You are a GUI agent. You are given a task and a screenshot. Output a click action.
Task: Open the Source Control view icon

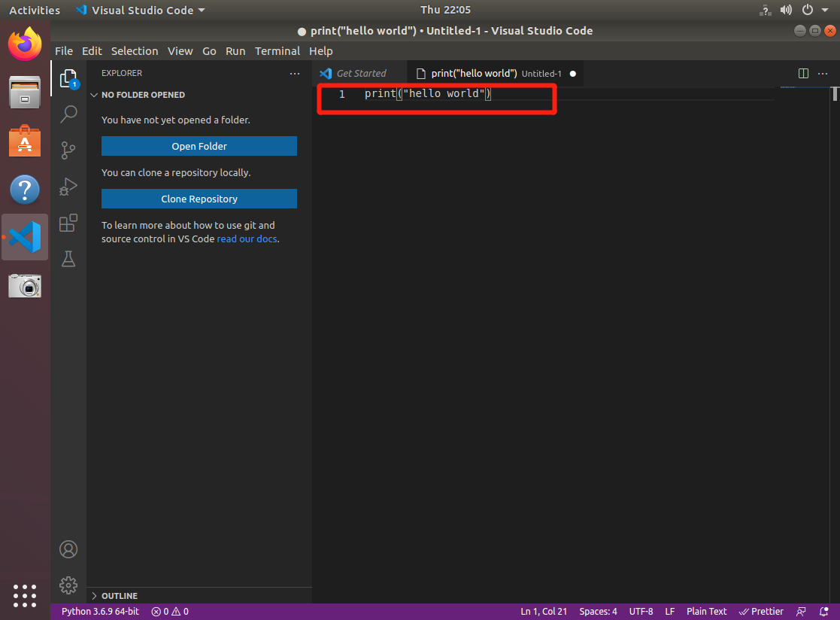(x=68, y=150)
